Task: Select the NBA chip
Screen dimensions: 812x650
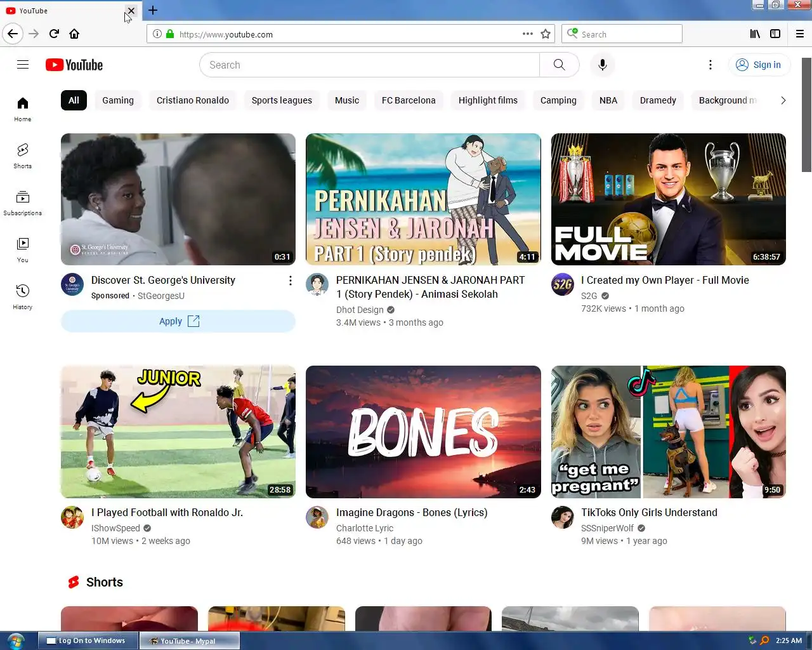Action: (x=608, y=100)
